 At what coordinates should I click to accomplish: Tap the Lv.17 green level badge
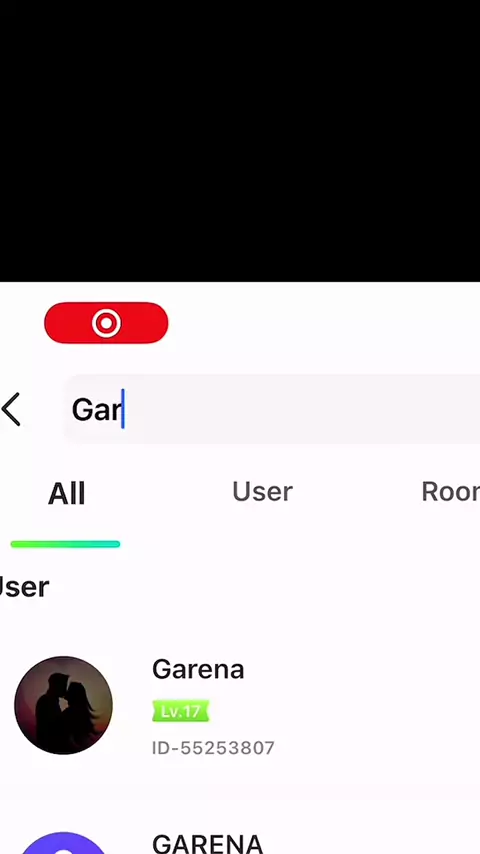(x=180, y=711)
